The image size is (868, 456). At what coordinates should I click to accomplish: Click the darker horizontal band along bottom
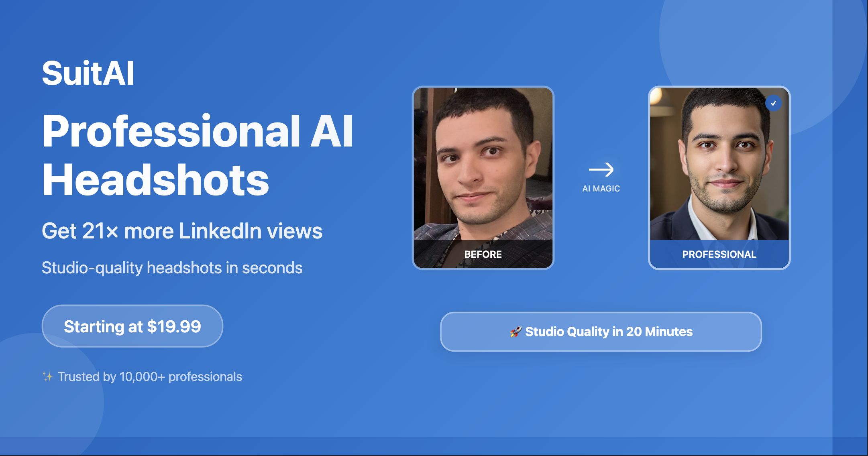click(401, 446)
